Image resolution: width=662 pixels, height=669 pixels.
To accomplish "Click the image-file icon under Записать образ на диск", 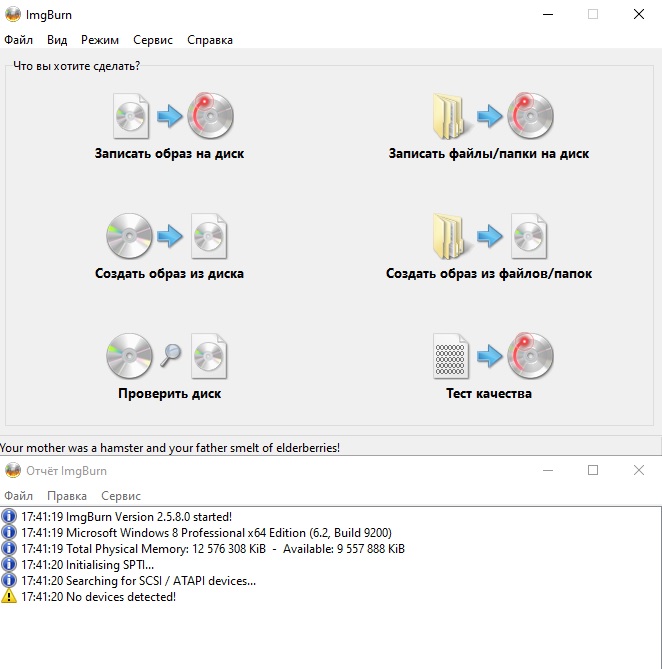I will [131, 116].
